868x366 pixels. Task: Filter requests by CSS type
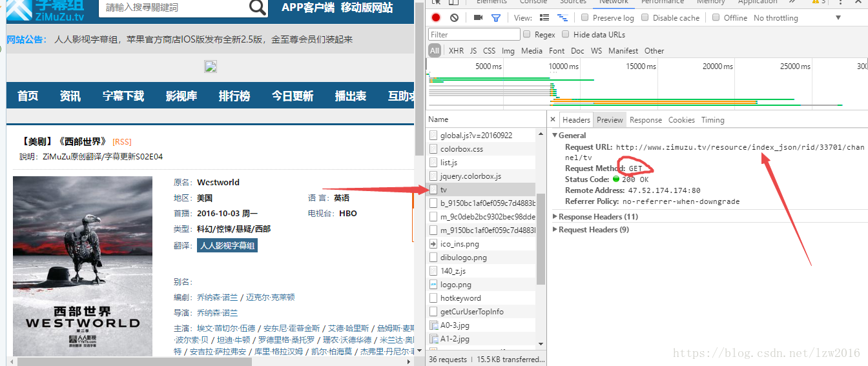pos(490,50)
